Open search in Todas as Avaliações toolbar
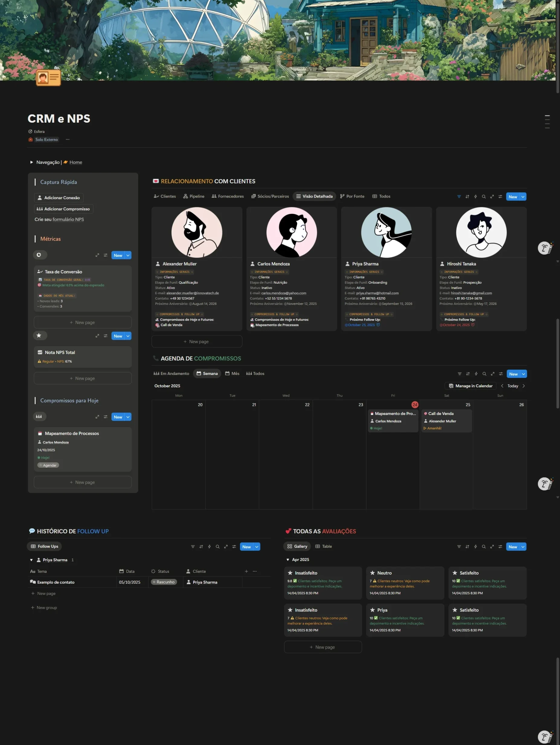 click(x=484, y=547)
